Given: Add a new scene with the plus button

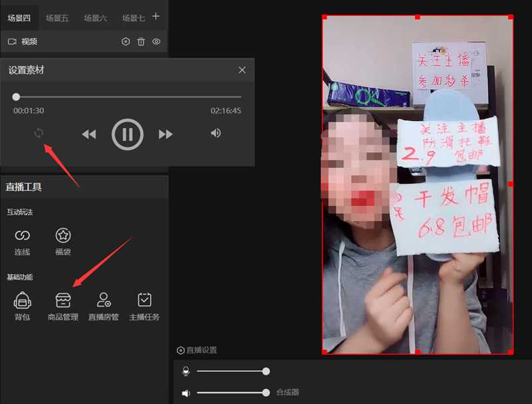Looking at the screenshot, I should [x=156, y=17].
